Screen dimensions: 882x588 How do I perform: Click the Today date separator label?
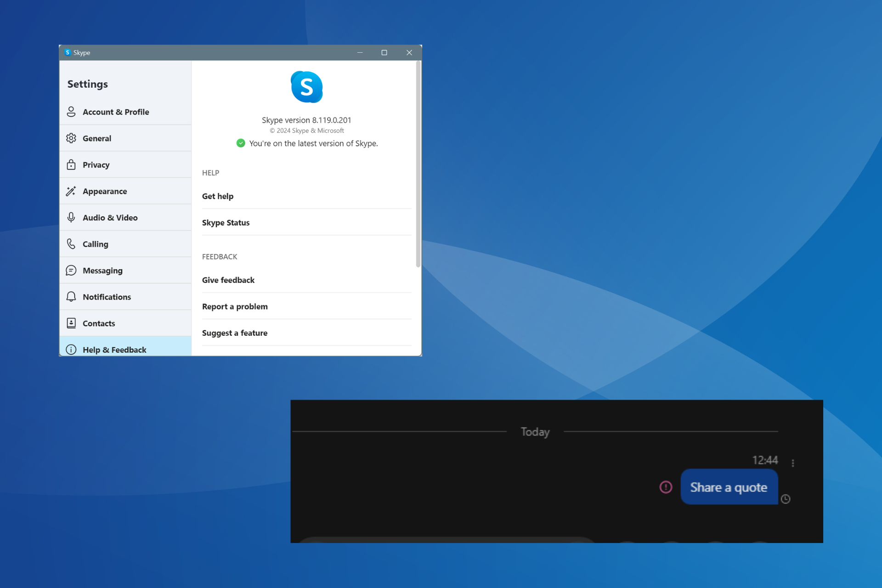tap(535, 432)
